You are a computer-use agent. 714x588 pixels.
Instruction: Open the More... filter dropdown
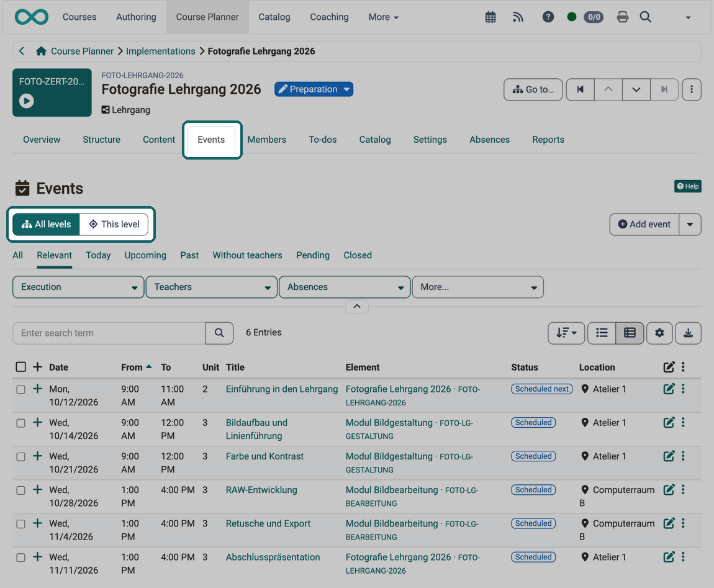click(477, 287)
